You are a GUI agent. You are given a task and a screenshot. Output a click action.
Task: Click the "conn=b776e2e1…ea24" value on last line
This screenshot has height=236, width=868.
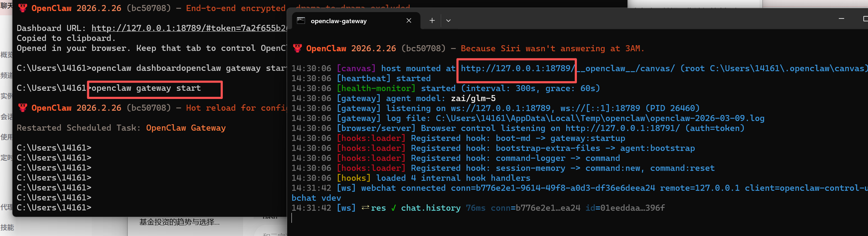click(x=536, y=208)
